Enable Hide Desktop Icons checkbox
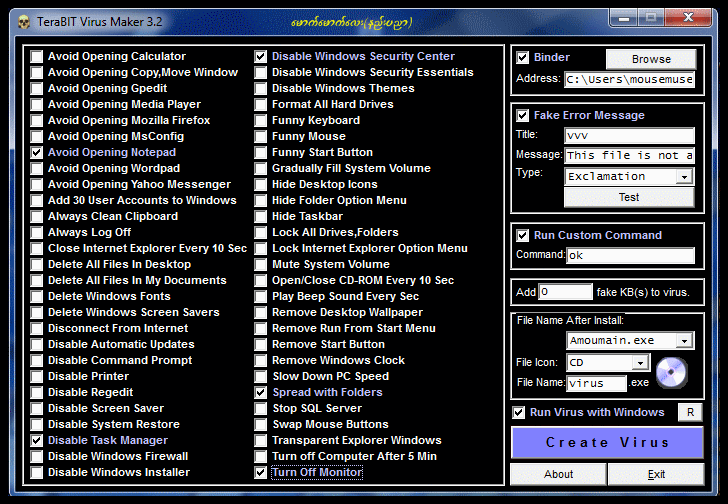 (x=260, y=185)
